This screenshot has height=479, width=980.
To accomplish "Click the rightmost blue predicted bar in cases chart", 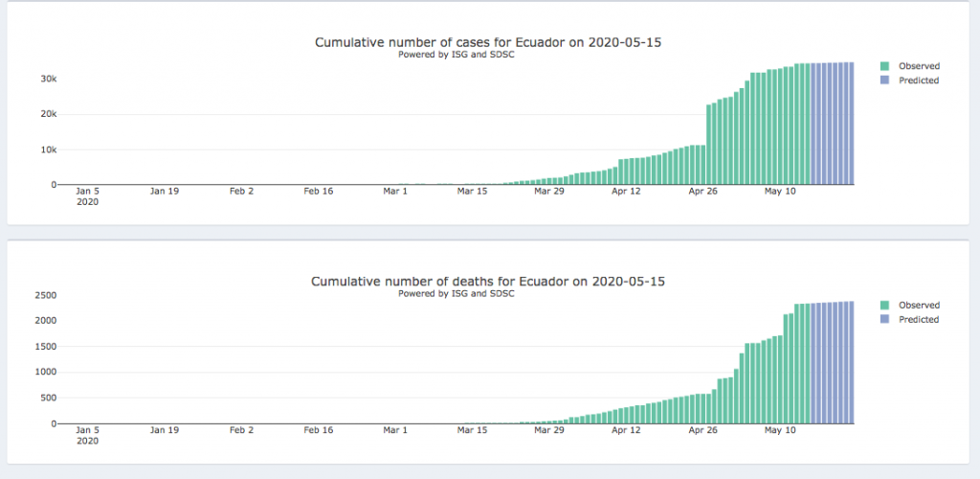I will click(x=851, y=124).
